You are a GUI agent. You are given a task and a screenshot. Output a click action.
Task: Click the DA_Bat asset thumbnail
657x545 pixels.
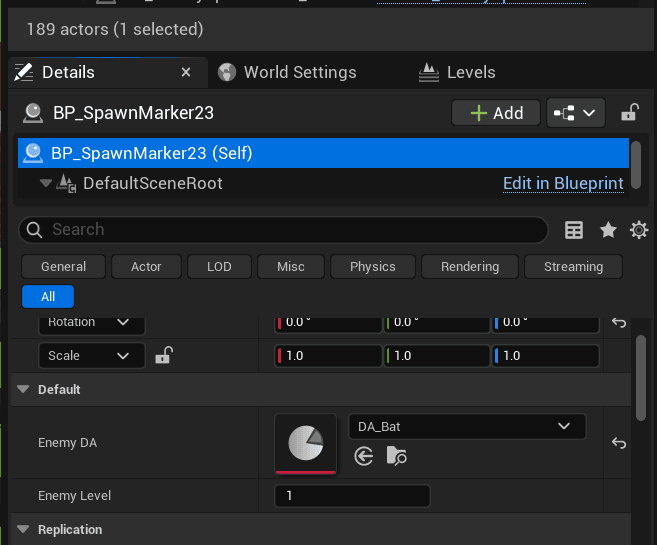pos(305,443)
